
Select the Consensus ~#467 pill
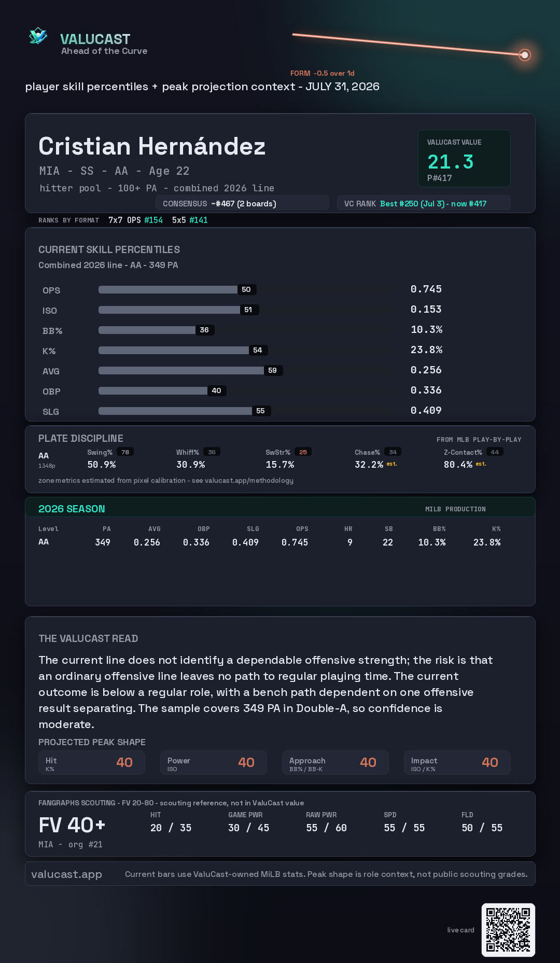coord(243,203)
